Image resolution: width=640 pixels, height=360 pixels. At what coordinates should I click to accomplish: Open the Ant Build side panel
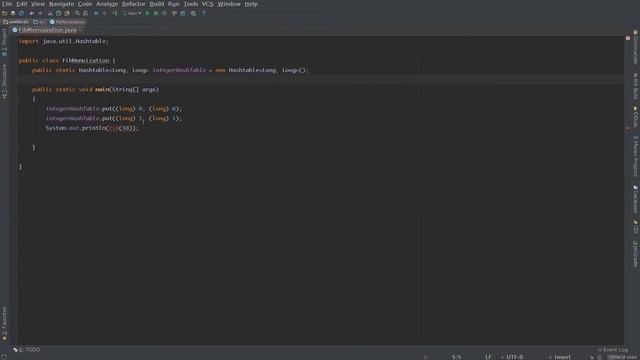[x=636, y=86]
